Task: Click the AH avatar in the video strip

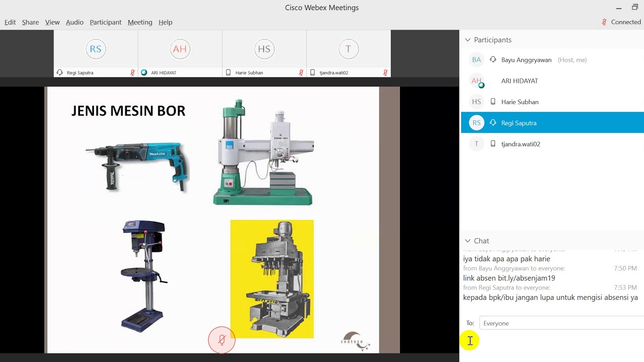Action: [180, 49]
